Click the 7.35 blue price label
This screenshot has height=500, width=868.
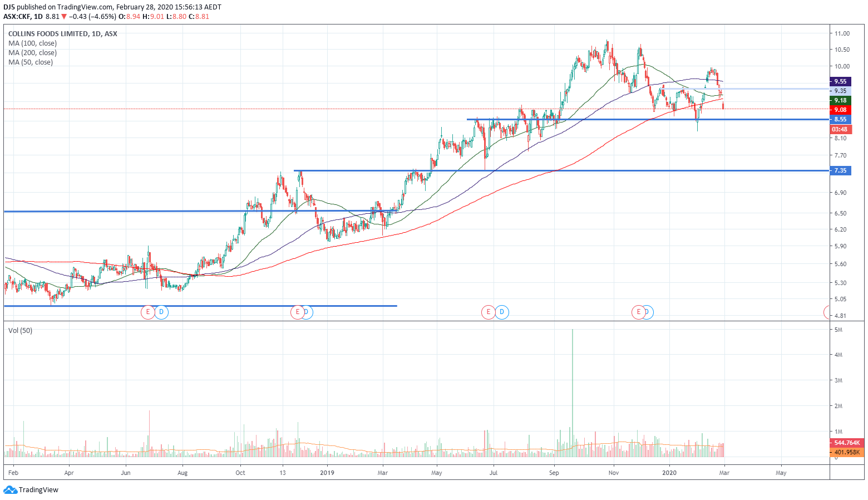840,170
